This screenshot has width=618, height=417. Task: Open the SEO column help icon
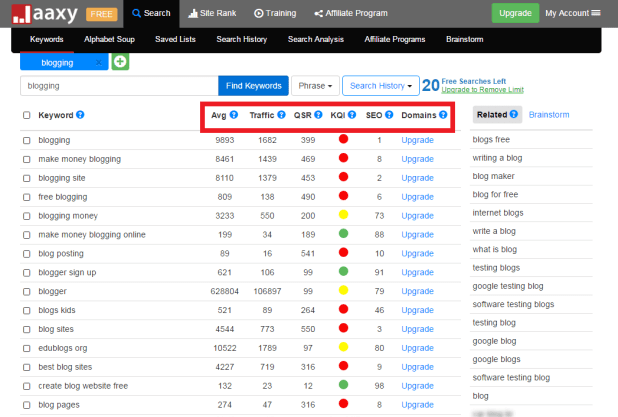(x=389, y=115)
